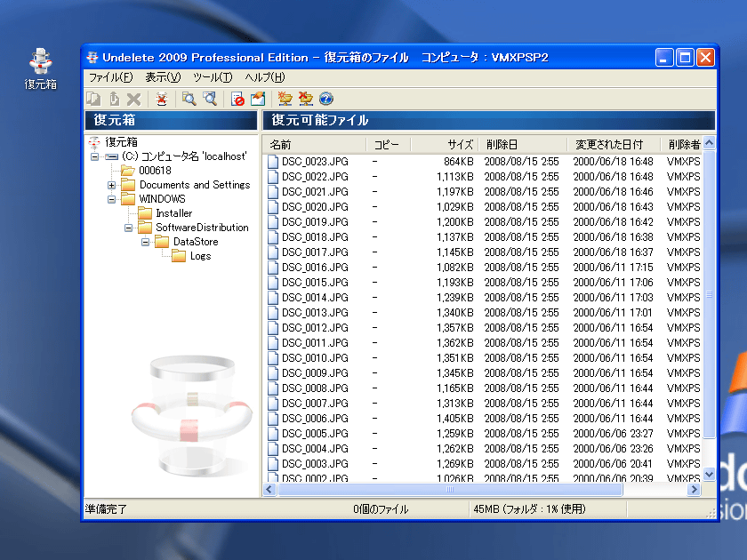Open the 復元箱 desktop shortcut

[41, 69]
